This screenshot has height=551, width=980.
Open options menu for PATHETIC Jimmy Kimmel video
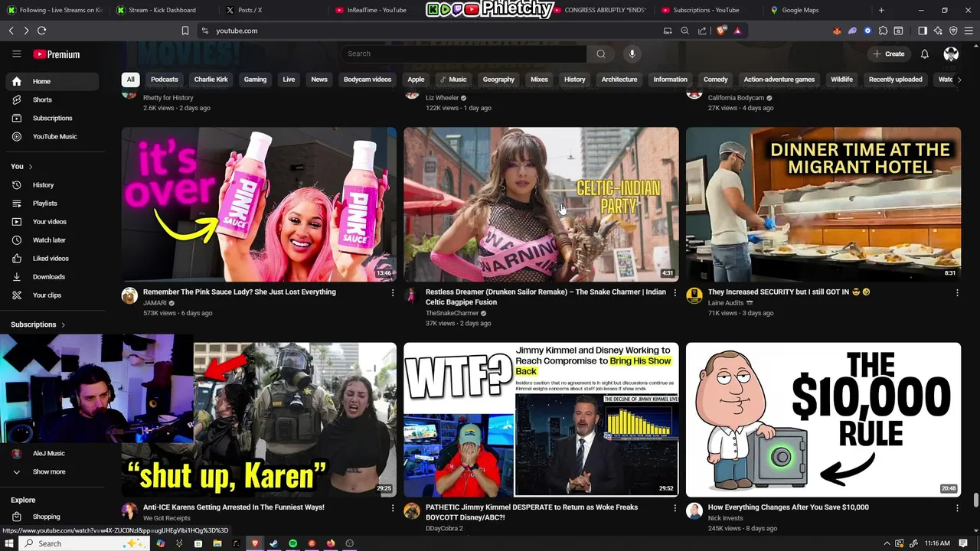click(x=675, y=507)
